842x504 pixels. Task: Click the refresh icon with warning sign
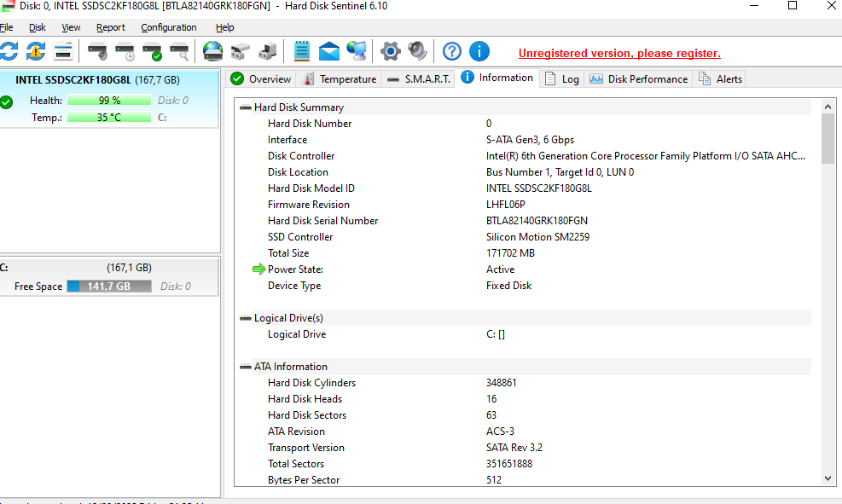[36, 51]
